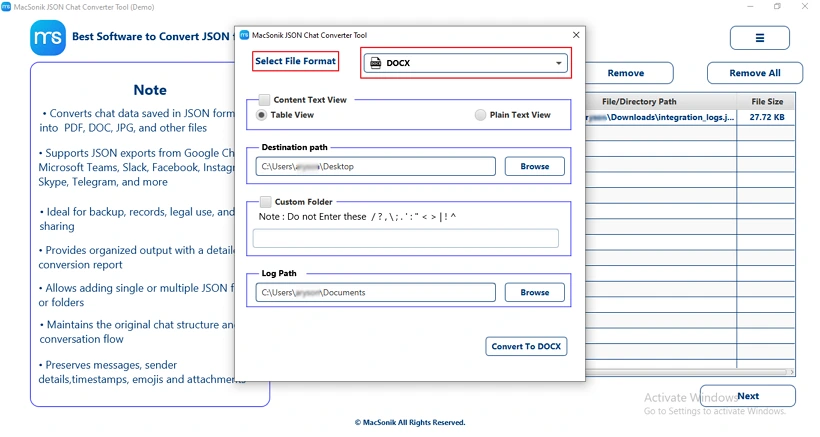Viewport: 820px width, 437px height.
Task: Click the Convert To DOCX button
Action: pyautogui.click(x=526, y=347)
